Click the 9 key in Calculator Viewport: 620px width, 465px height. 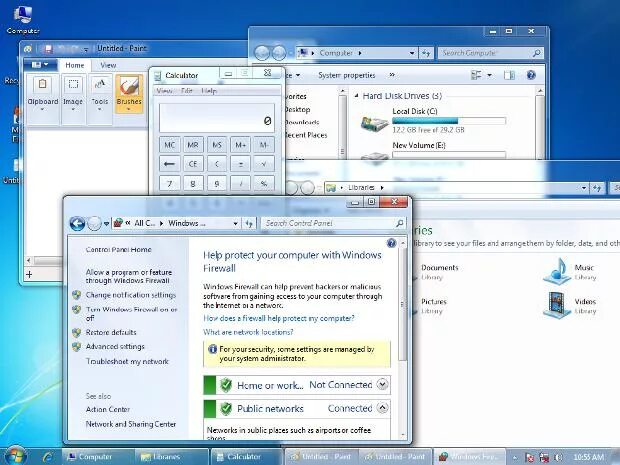coord(217,183)
